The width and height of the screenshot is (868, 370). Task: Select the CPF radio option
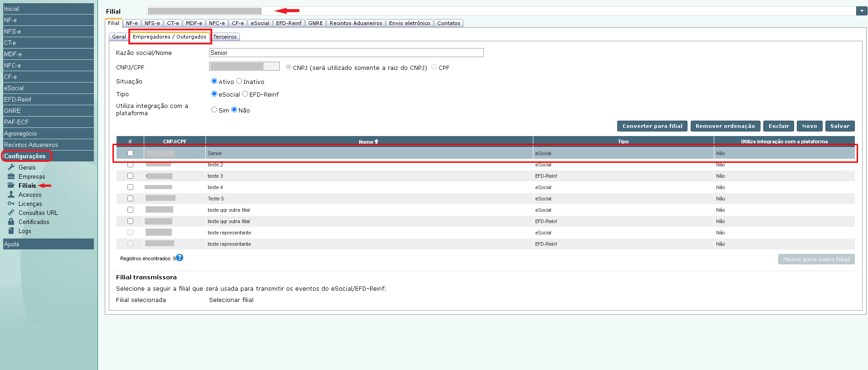point(434,67)
